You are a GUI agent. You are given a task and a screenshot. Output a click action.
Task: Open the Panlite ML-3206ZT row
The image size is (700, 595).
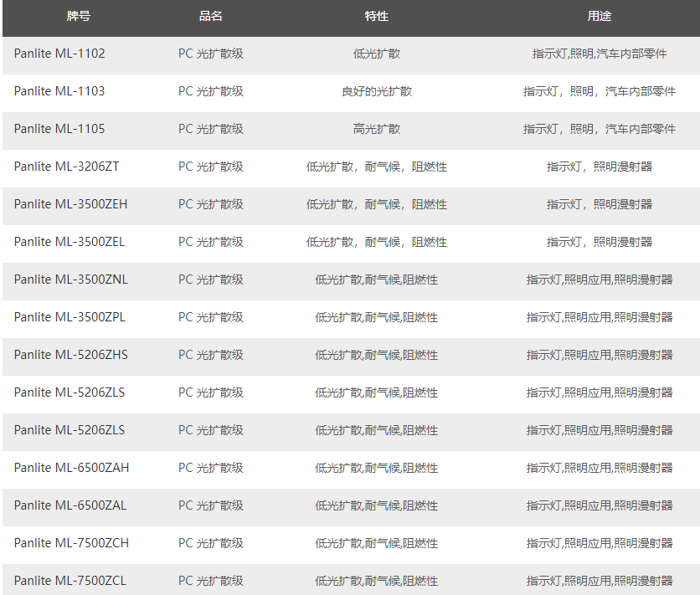[x=66, y=167]
